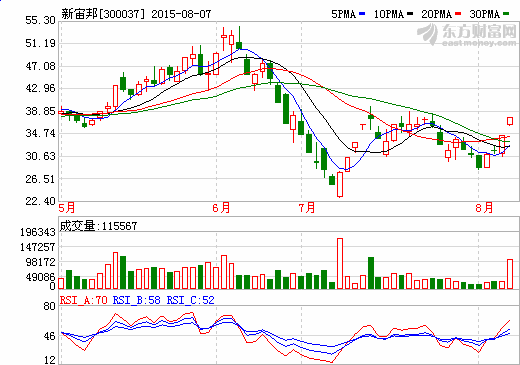Click the RSI_B:58 indicator label
The height and width of the screenshot is (365, 520).
137,300
